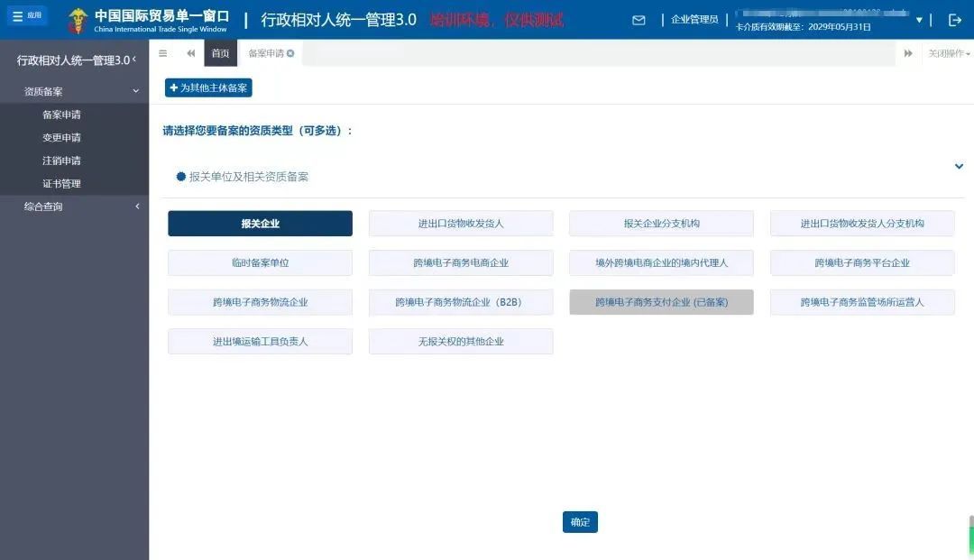
Task: Select 报关企业 qualification type
Action: click(x=261, y=224)
